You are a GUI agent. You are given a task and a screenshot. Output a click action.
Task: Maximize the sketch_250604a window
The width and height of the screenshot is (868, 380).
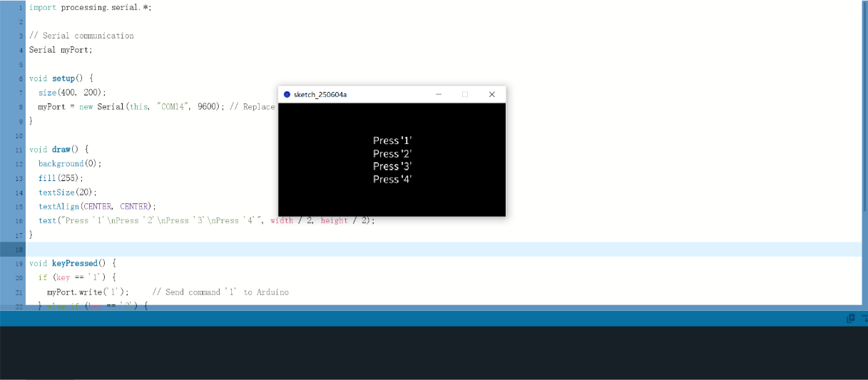(465, 94)
